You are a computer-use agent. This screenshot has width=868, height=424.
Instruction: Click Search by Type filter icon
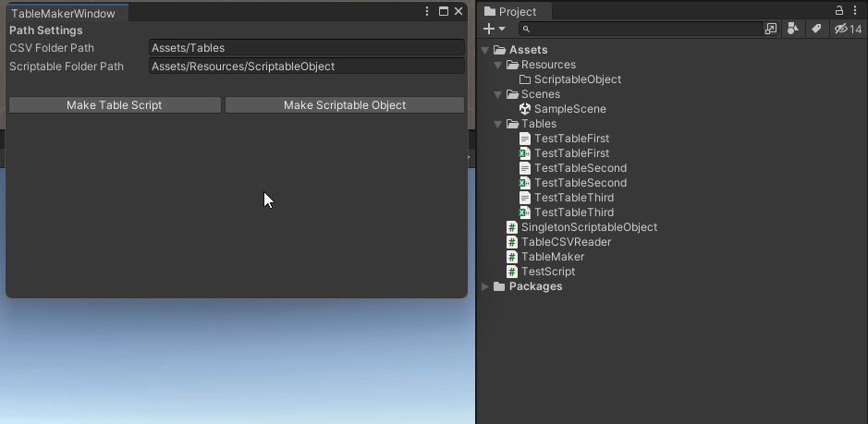(x=793, y=29)
